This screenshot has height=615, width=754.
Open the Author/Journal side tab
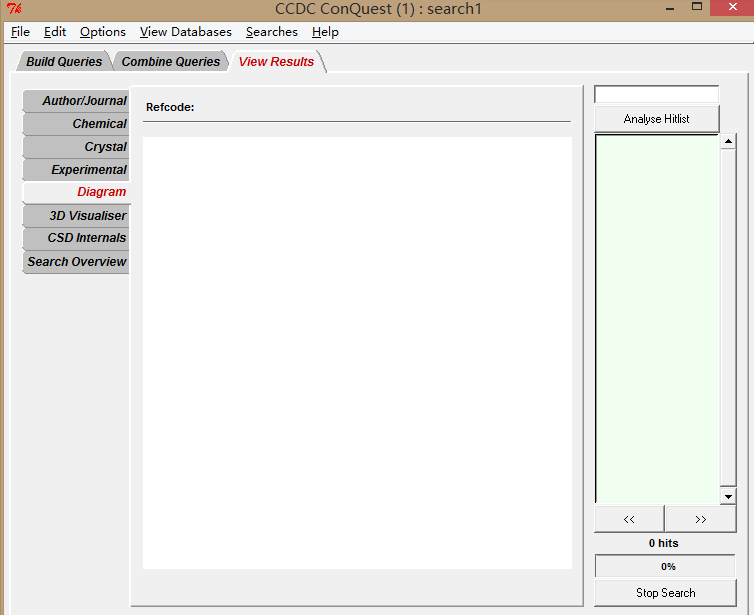click(76, 100)
